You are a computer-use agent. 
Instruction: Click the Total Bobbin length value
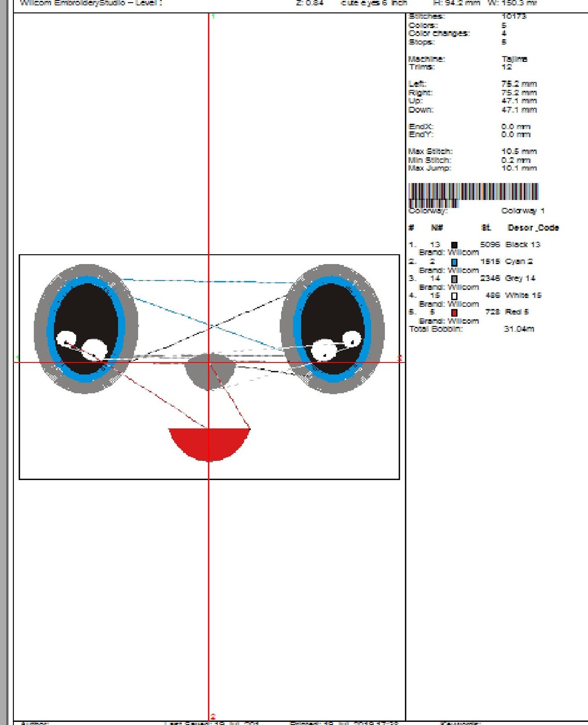519,329
